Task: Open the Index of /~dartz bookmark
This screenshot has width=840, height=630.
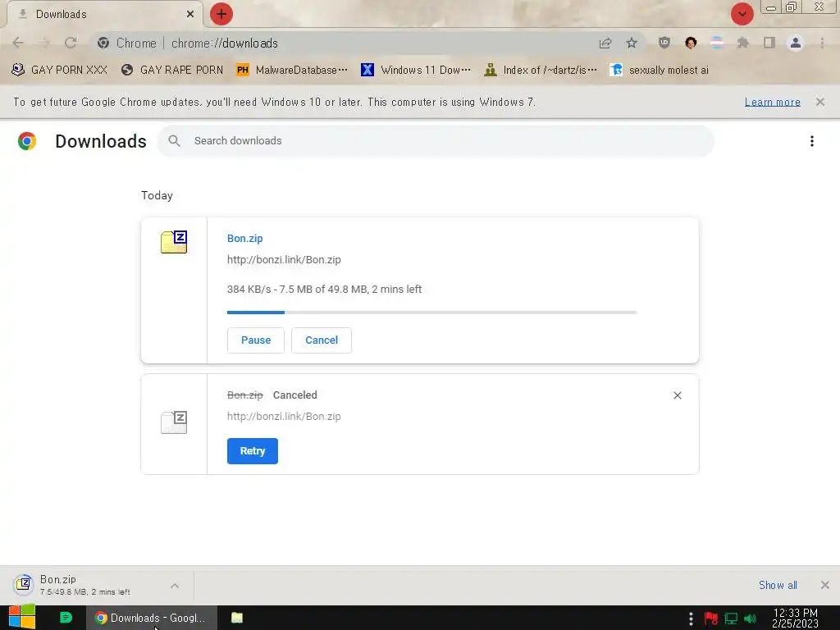Action: [x=540, y=70]
